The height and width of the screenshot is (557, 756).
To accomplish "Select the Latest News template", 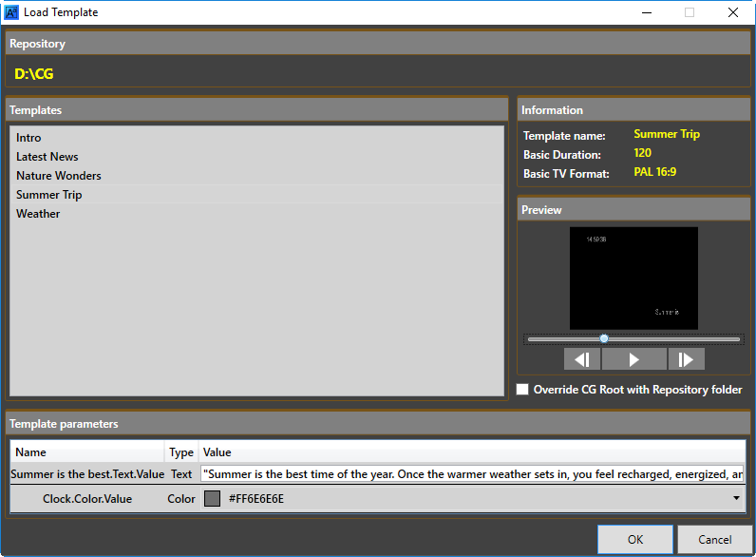I will click(x=256, y=157).
